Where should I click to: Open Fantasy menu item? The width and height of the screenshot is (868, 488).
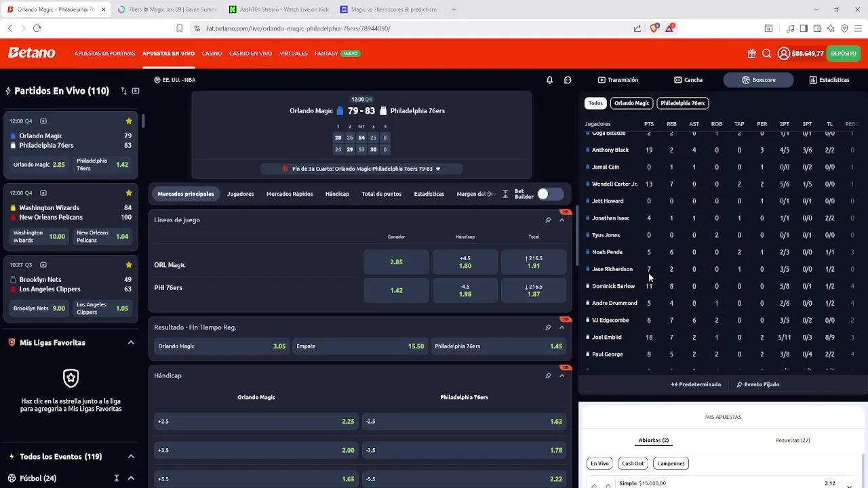pos(326,54)
